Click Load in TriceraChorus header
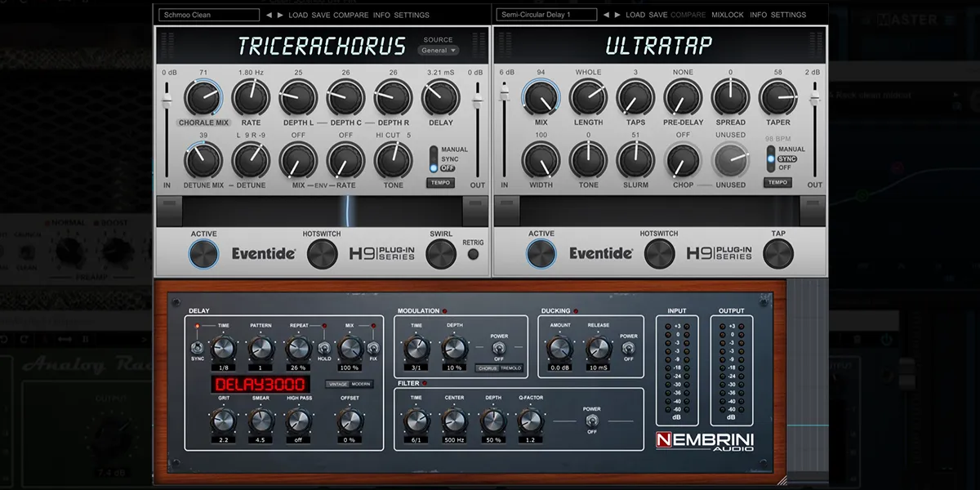Screen dimensions: 980x490 click(x=298, y=15)
